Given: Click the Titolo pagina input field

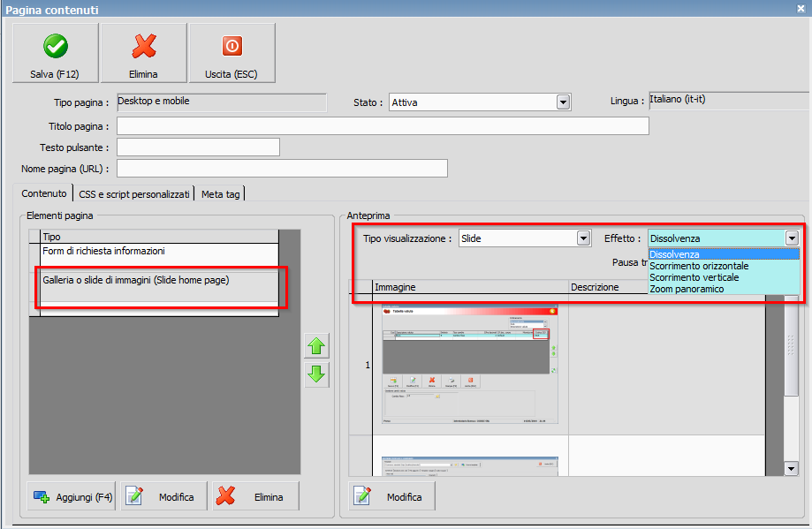Looking at the screenshot, I should (x=383, y=125).
